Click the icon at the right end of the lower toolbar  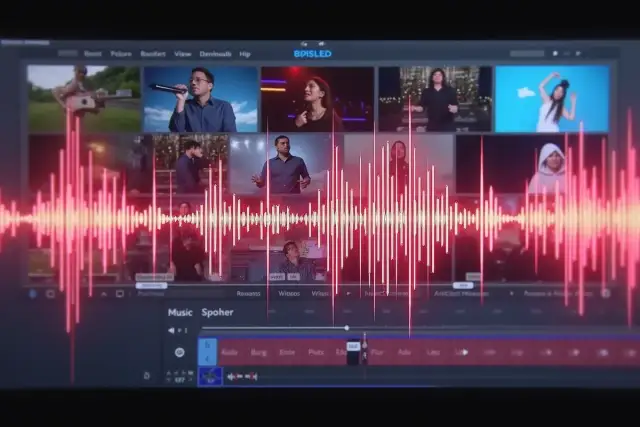click(605, 294)
